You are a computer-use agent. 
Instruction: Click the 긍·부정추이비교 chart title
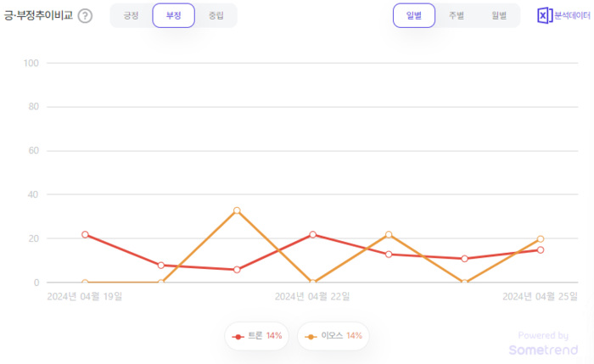pos(38,15)
